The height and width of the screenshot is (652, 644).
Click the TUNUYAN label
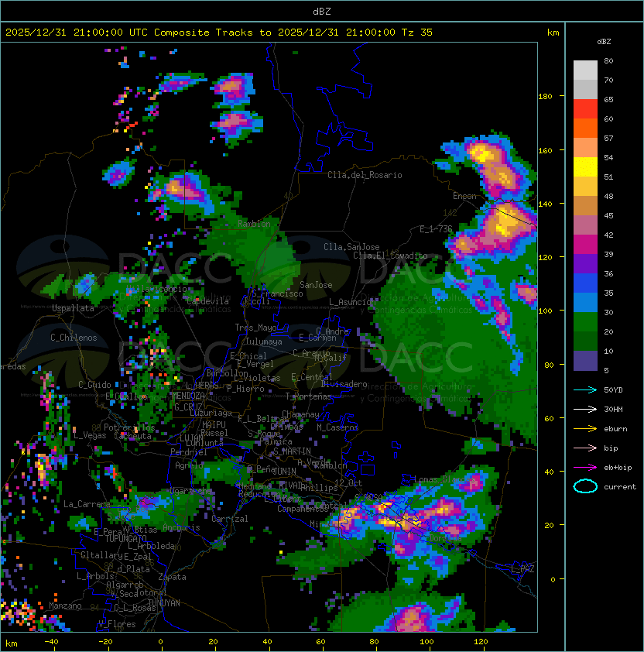click(164, 603)
